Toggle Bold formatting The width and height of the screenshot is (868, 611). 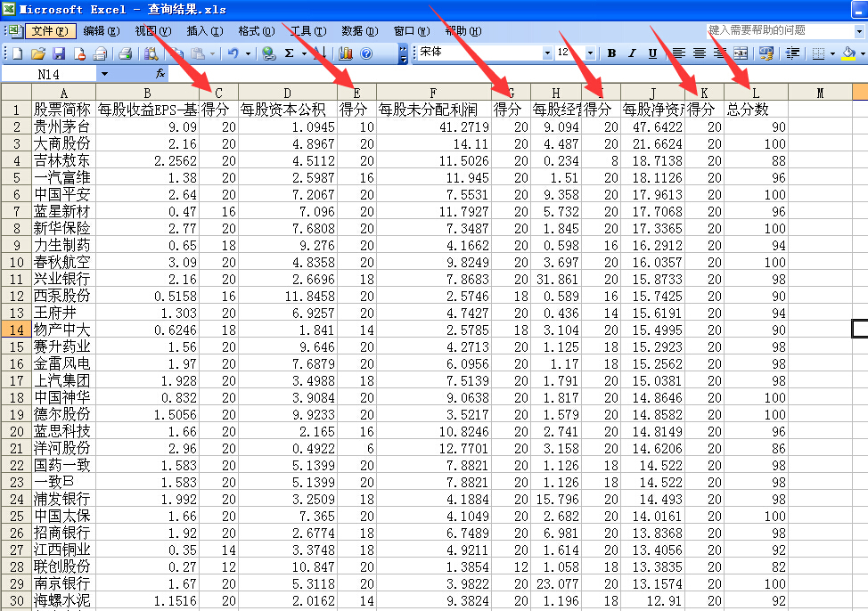tap(611, 53)
